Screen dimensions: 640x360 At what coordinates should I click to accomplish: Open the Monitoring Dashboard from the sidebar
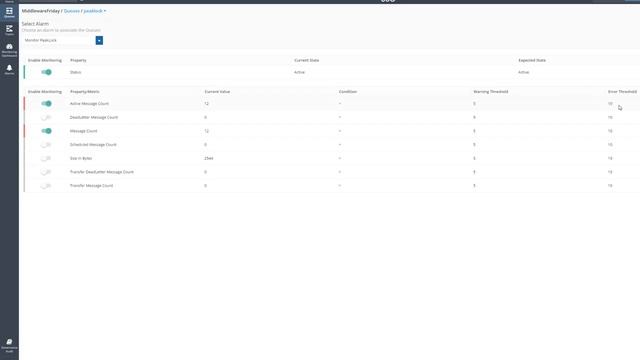coord(9,50)
